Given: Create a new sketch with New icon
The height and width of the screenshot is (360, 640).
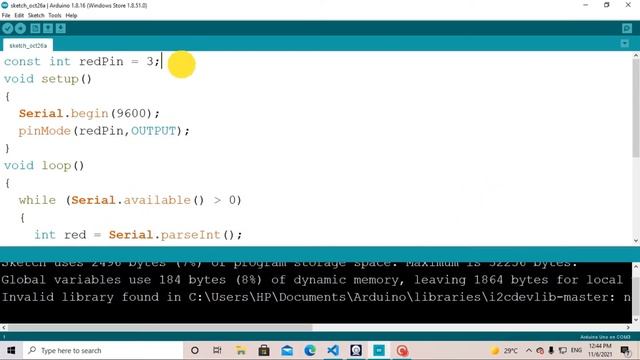Looking at the screenshot, I should click(x=36, y=28).
